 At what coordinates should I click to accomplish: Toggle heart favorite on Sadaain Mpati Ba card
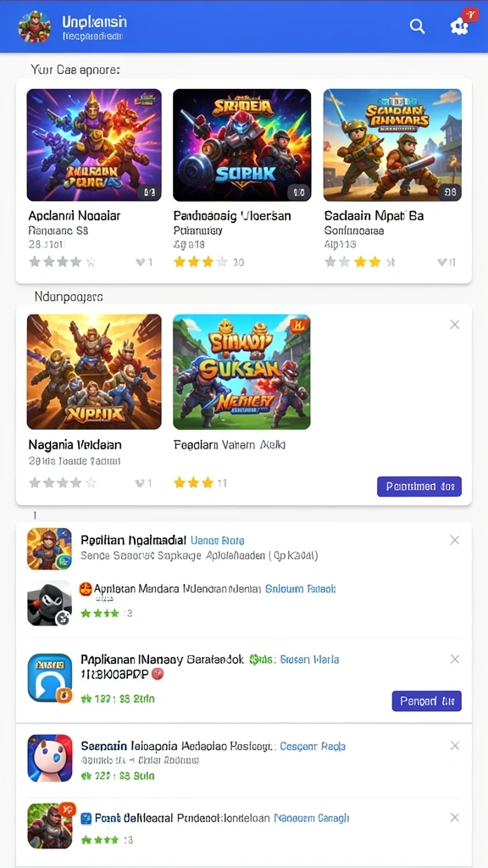(446, 263)
